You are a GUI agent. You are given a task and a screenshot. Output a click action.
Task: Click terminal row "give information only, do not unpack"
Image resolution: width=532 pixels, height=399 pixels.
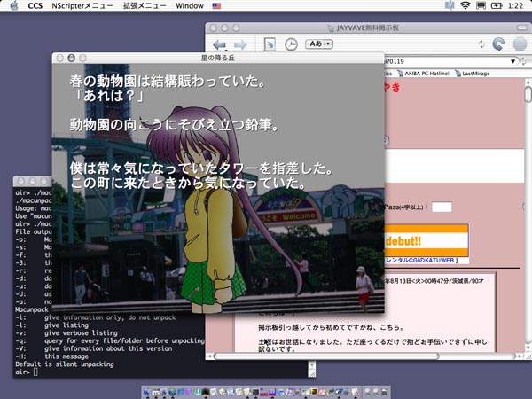tap(110, 317)
